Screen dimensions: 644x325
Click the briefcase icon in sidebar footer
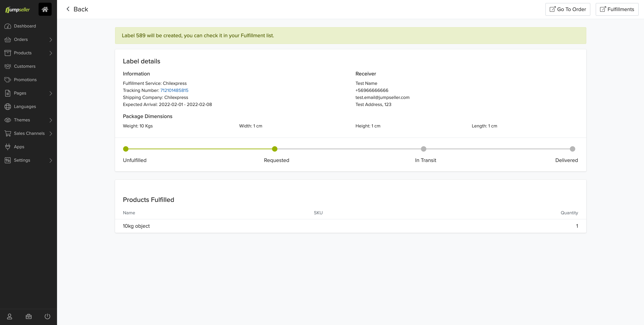point(29,316)
